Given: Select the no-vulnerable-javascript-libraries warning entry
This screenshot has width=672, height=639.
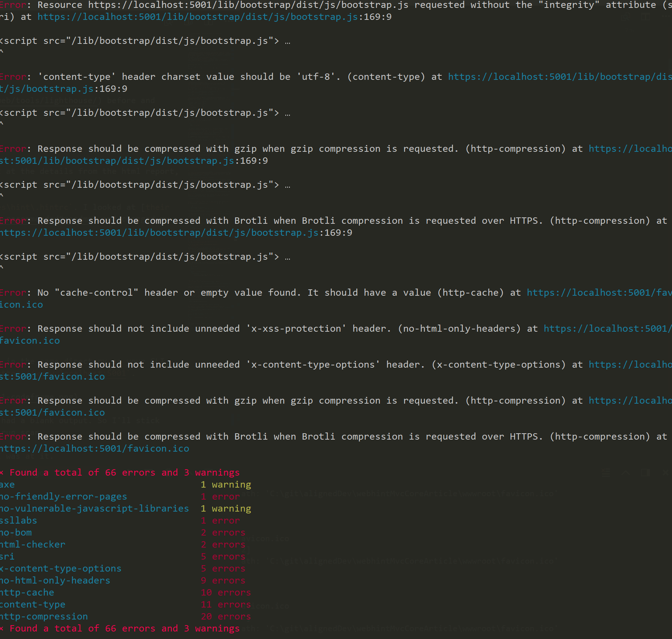Looking at the screenshot, I should pos(94,508).
